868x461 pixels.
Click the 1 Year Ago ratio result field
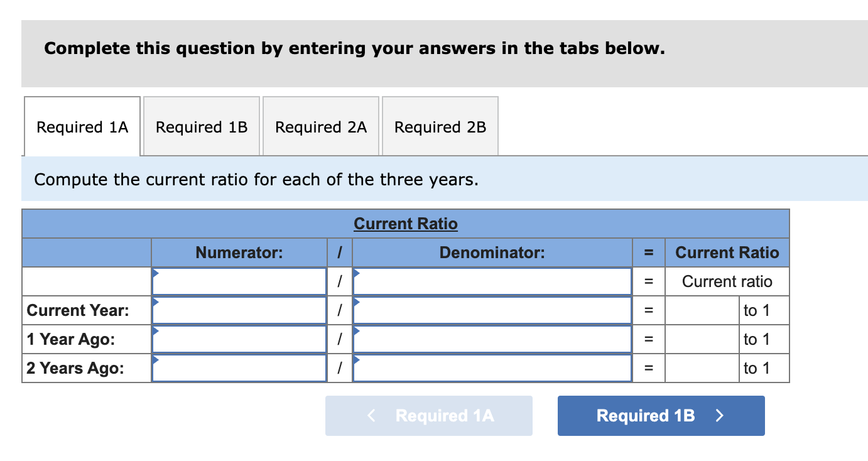click(x=701, y=339)
